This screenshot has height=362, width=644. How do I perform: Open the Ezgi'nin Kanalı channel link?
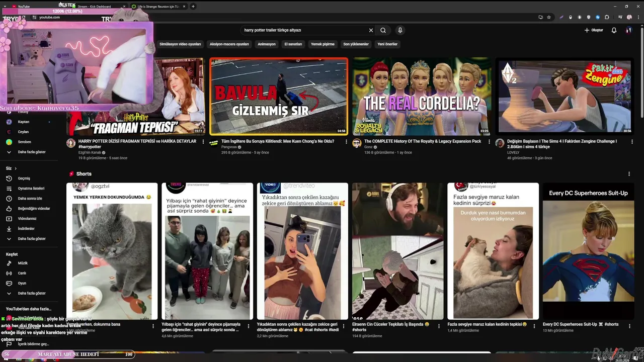pos(90,152)
